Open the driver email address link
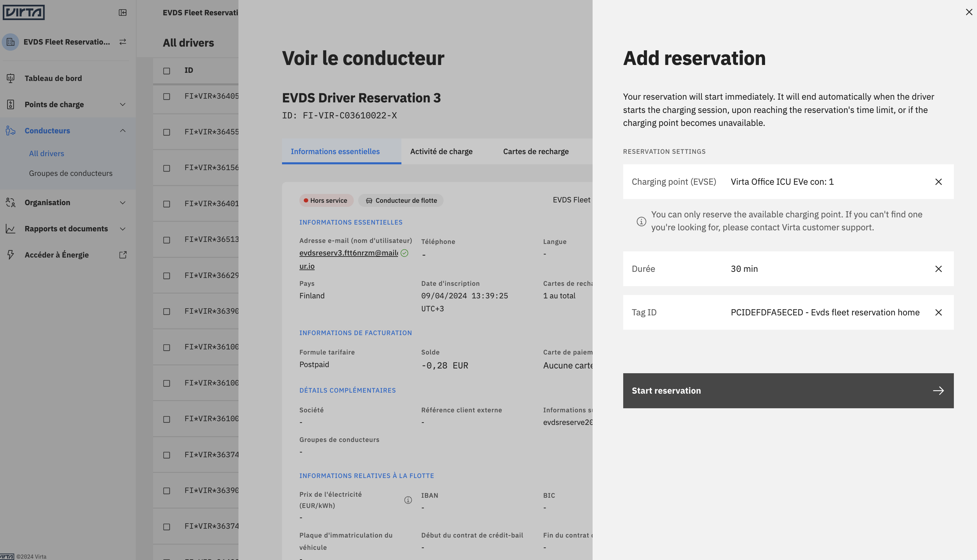 tap(348, 260)
